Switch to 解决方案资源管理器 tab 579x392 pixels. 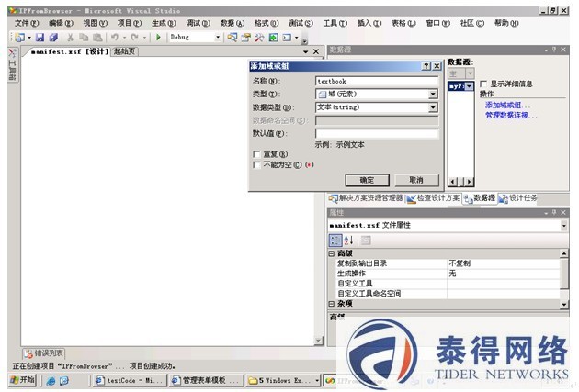click(x=366, y=198)
